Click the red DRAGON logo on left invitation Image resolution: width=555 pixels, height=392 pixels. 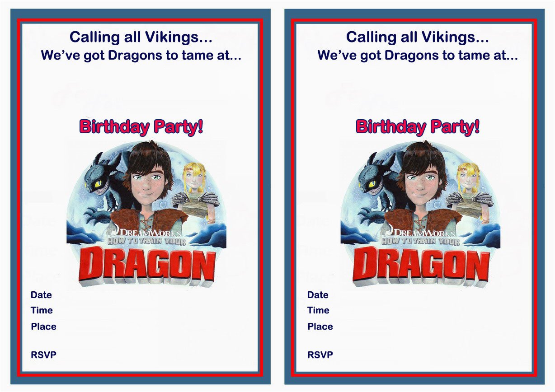click(148, 266)
